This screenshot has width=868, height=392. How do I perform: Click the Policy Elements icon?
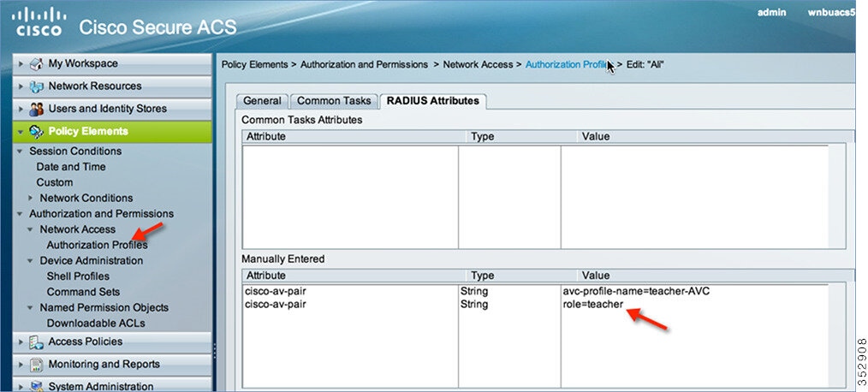[36, 132]
